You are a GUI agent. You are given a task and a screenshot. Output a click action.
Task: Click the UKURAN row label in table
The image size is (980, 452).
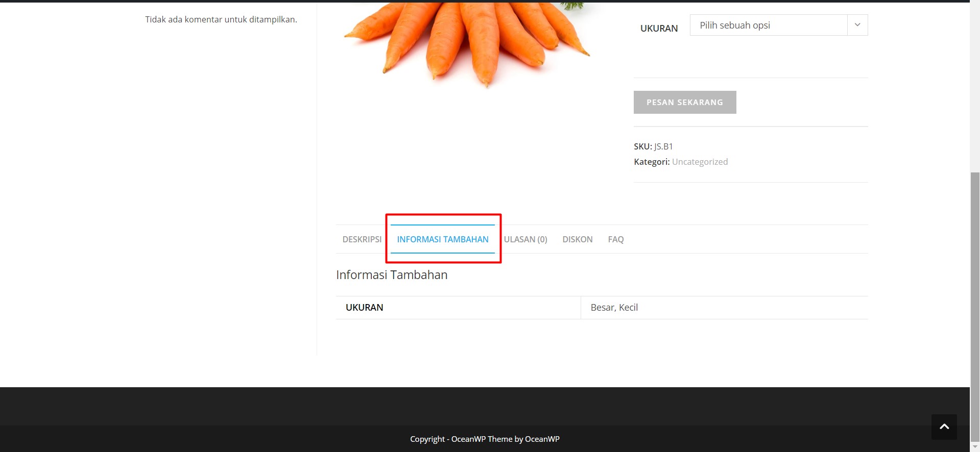tap(364, 308)
